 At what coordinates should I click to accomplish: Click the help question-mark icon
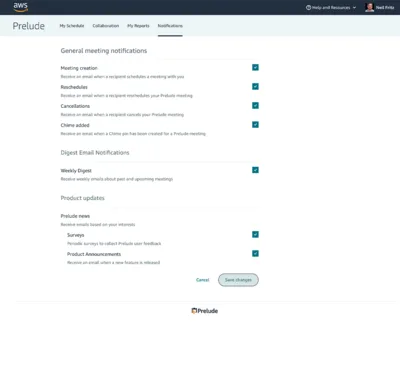tap(308, 7)
